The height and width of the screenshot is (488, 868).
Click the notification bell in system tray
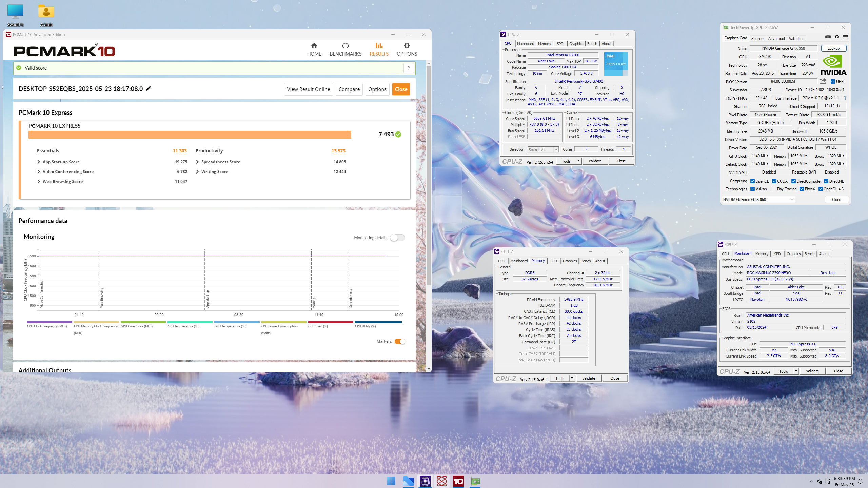pyautogui.click(x=860, y=481)
